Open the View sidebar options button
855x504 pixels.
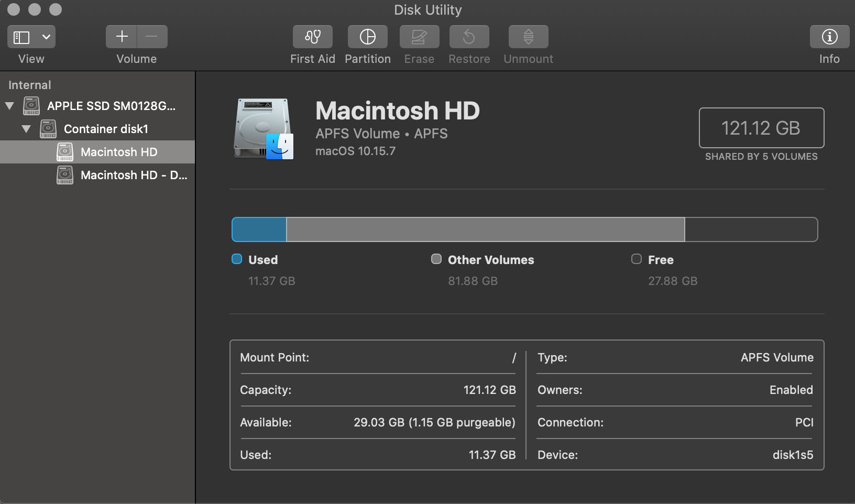coord(21,37)
